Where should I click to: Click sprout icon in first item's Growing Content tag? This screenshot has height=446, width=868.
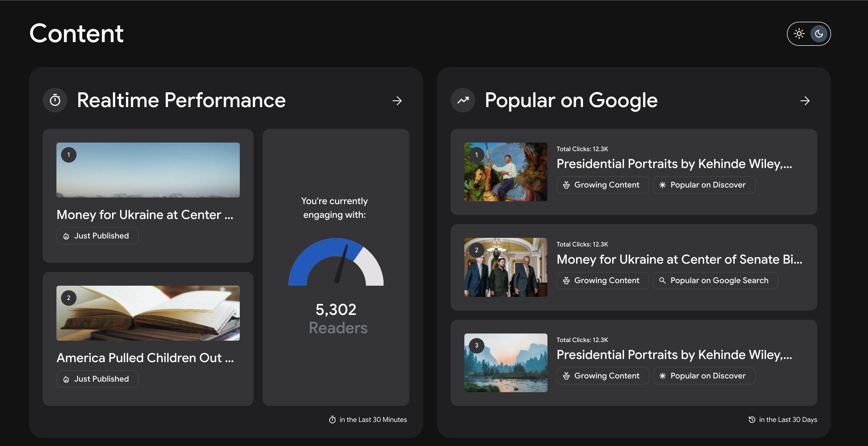pyautogui.click(x=566, y=185)
